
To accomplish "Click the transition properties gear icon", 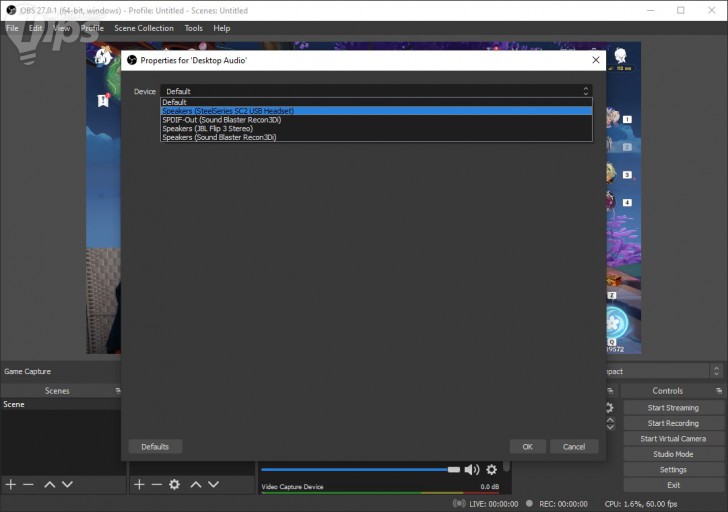I will pos(610,408).
